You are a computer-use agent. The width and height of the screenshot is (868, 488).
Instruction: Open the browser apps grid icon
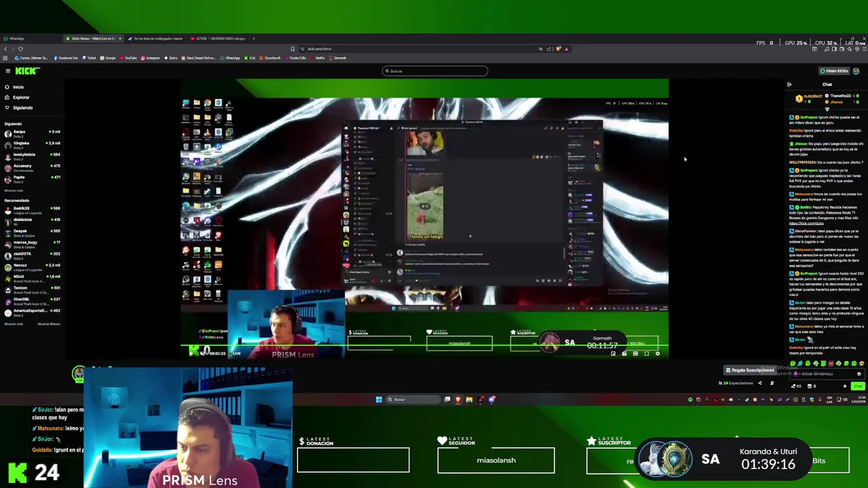coord(5,58)
